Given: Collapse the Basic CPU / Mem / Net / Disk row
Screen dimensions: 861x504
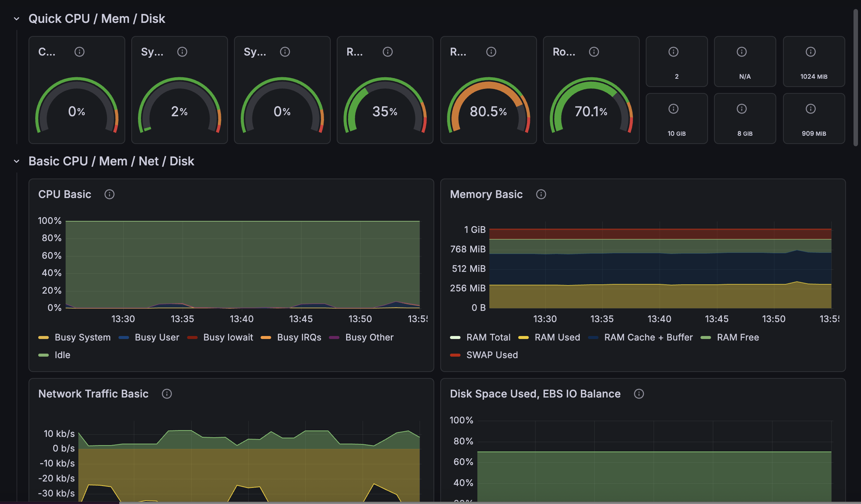Looking at the screenshot, I should 16,161.
